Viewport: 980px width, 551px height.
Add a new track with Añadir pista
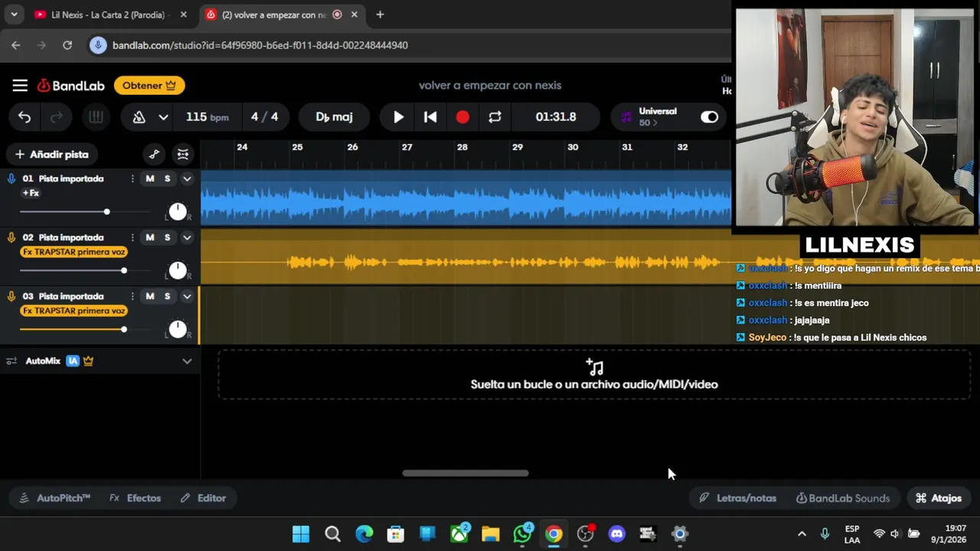52,155
